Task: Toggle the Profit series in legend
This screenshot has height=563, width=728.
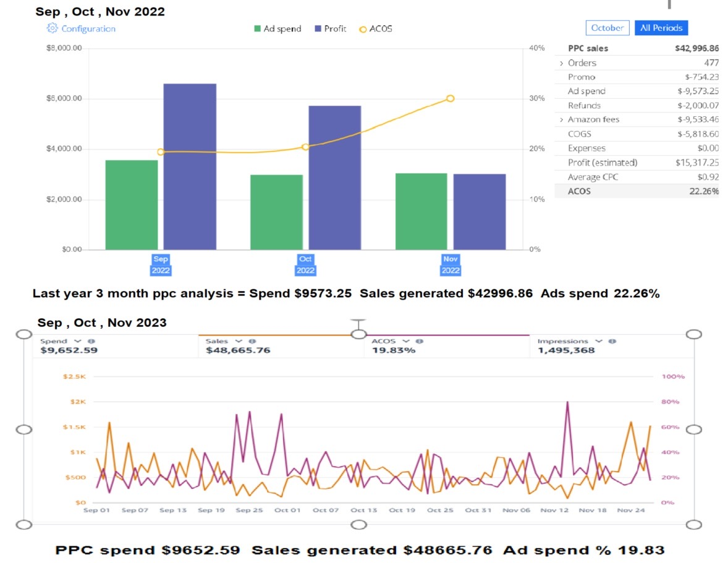Action: pos(331,28)
